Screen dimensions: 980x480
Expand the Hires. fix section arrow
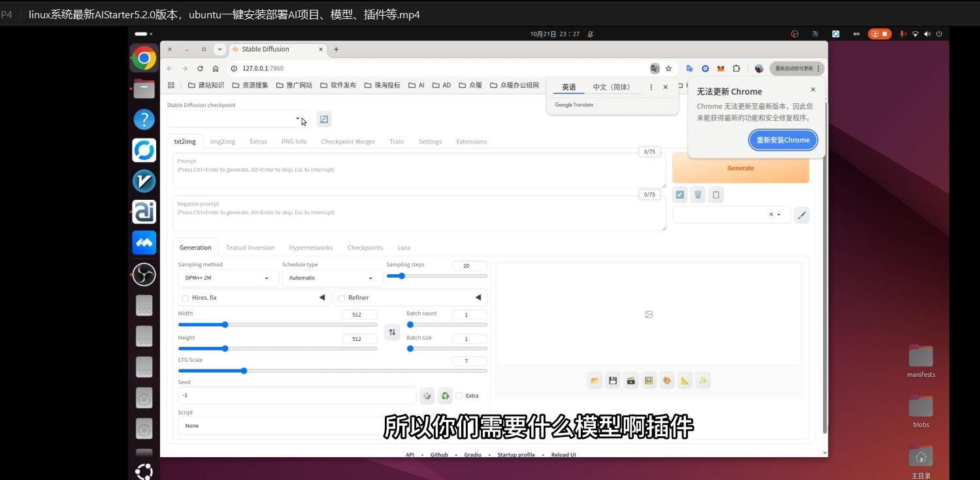pos(322,298)
